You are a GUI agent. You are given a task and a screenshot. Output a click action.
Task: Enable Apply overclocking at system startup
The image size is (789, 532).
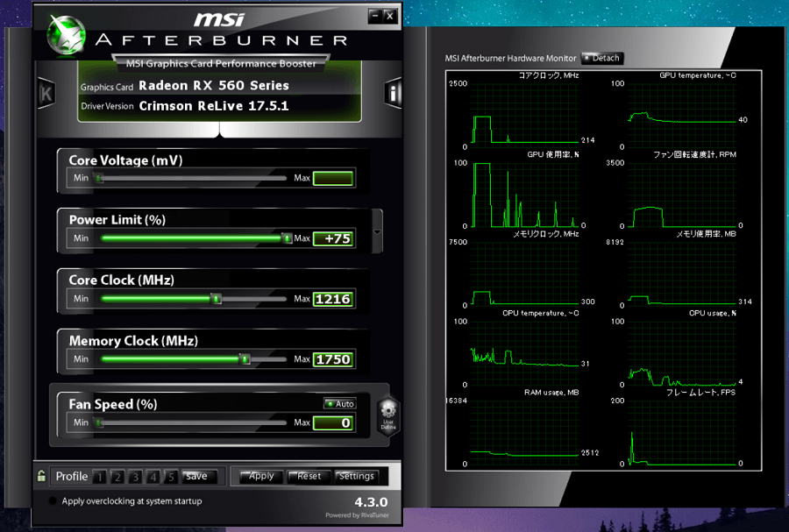[x=53, y=501]
